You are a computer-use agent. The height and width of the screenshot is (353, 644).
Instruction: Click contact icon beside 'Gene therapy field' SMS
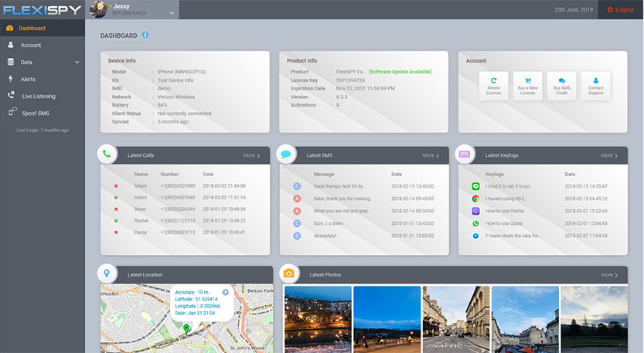tap(297, 186)
